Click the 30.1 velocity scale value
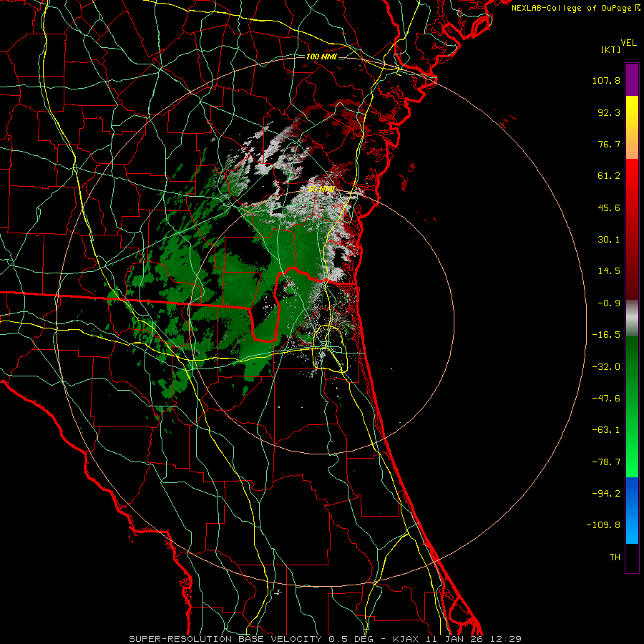Screen dimensions: 644x644 point(609,240)
